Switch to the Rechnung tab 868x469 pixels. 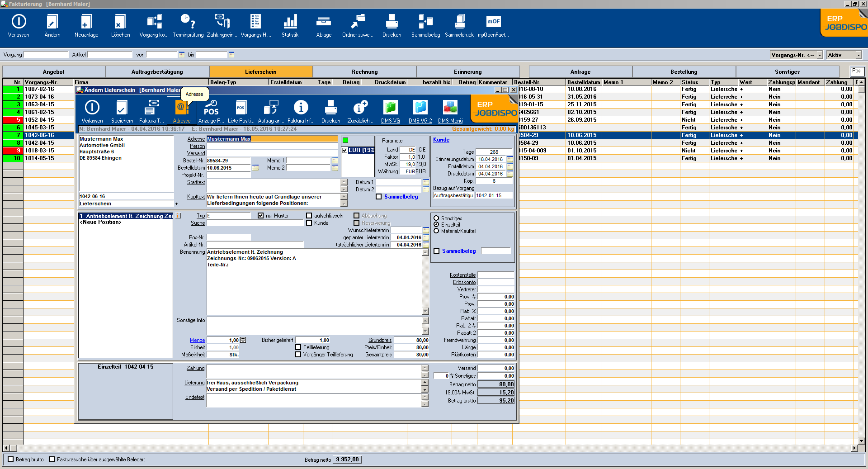[x=364, y=71]
